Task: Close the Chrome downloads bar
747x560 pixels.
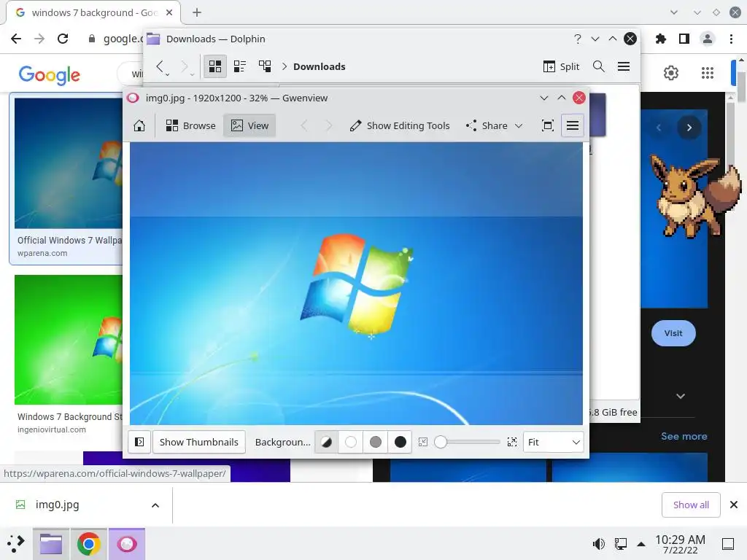Action: 734,505
